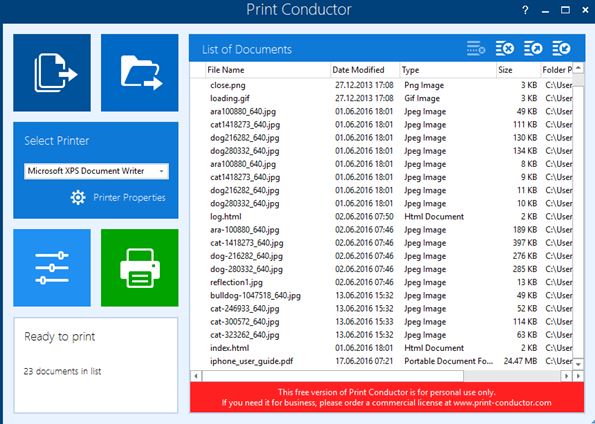The height and width of the screenshot is (424, 595).
Task: Click the greyed remove-item list icon
Action: (476, 49)
